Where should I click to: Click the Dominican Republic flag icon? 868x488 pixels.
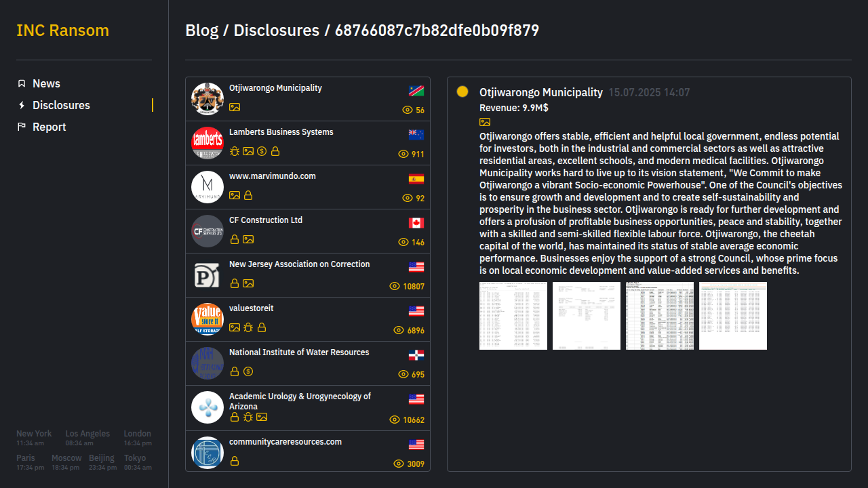click(416, 355)
